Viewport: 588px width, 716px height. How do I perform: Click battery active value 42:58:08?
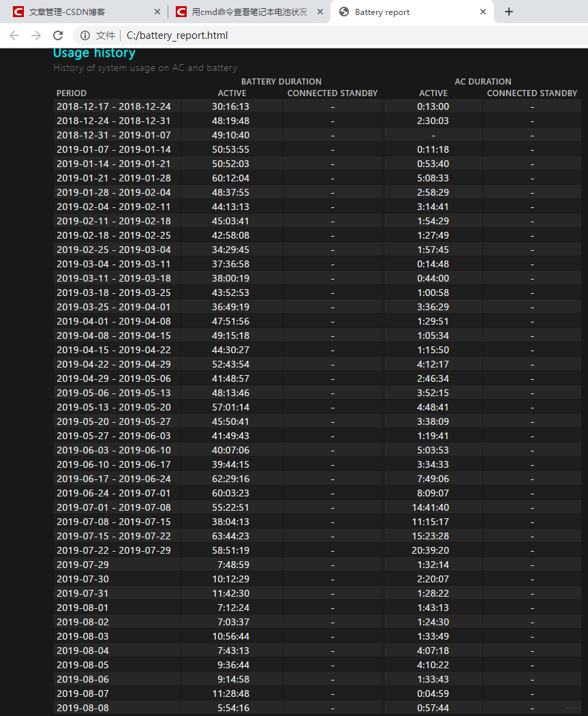230,235
